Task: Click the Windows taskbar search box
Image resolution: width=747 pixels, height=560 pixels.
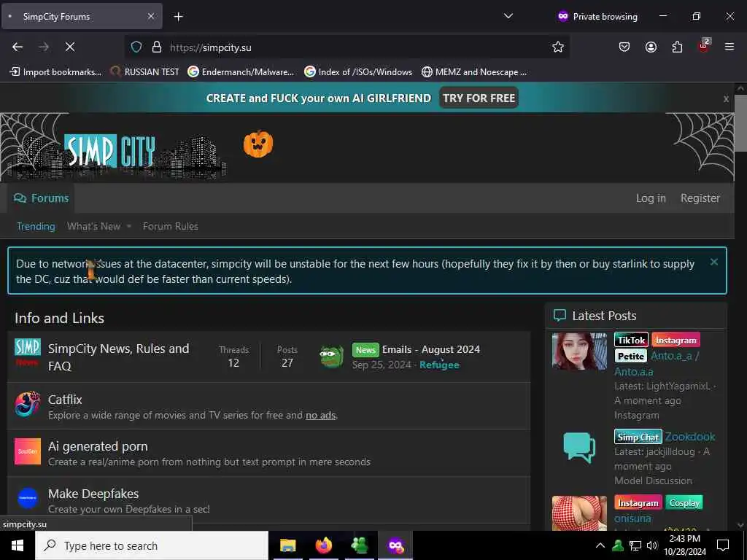Action: [x=152, y=545]
